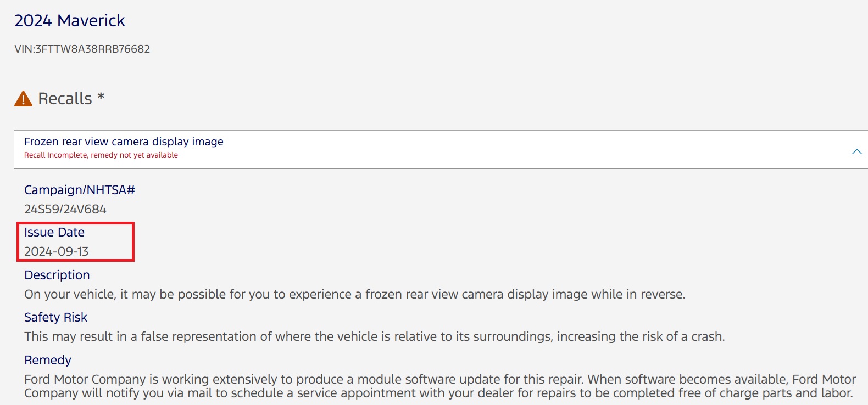868x405 pixels.
Task: Click the Recalls section heading
Action: (x=65, y=99)
